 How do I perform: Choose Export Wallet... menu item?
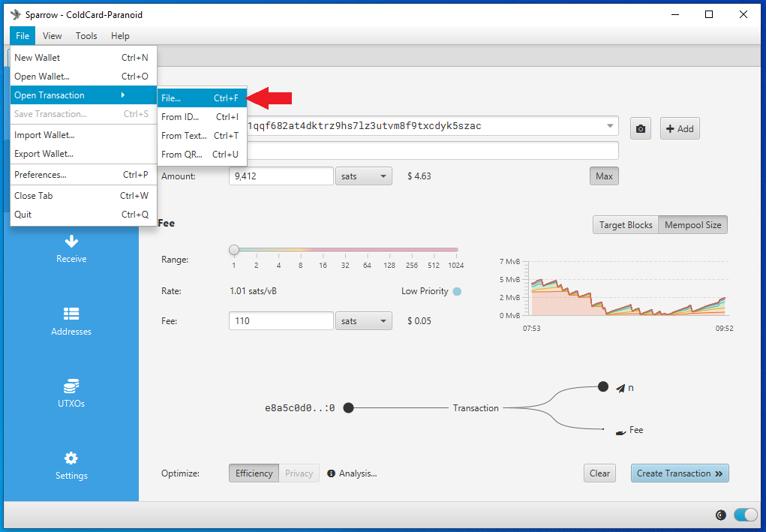click(x=83, y=153)
